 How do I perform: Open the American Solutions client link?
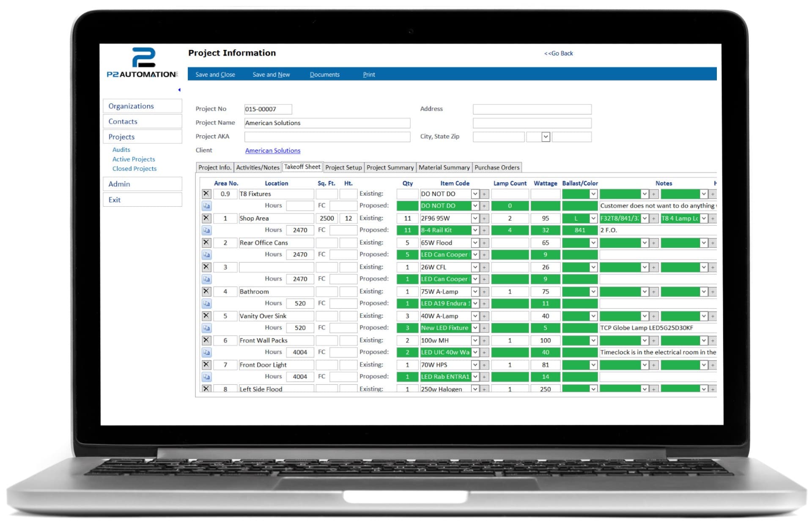(273, 150)
